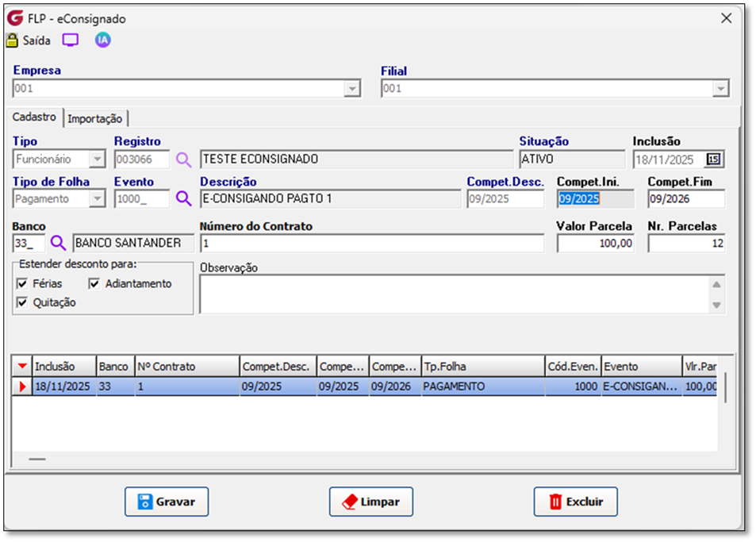Click inside the Observação text area
The width and height of the screenshot is (756, 542).
tap(455, 294)
